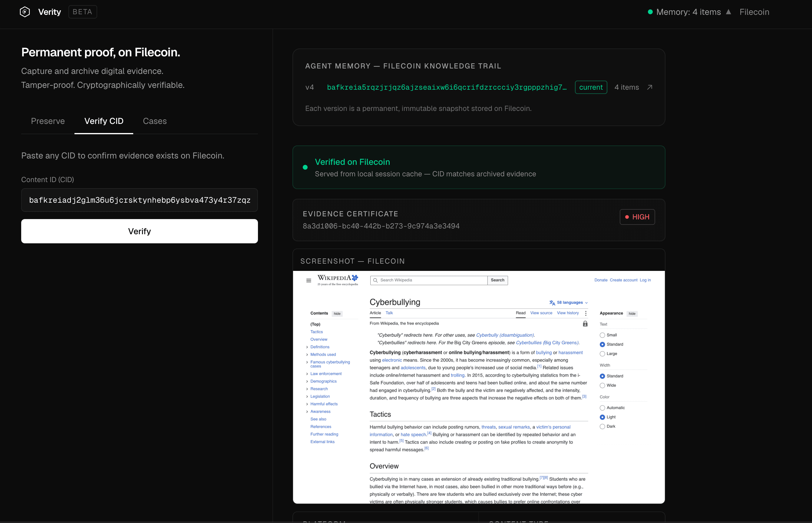
Task: Select the Standard text size radio
Action: click(602, 345)
